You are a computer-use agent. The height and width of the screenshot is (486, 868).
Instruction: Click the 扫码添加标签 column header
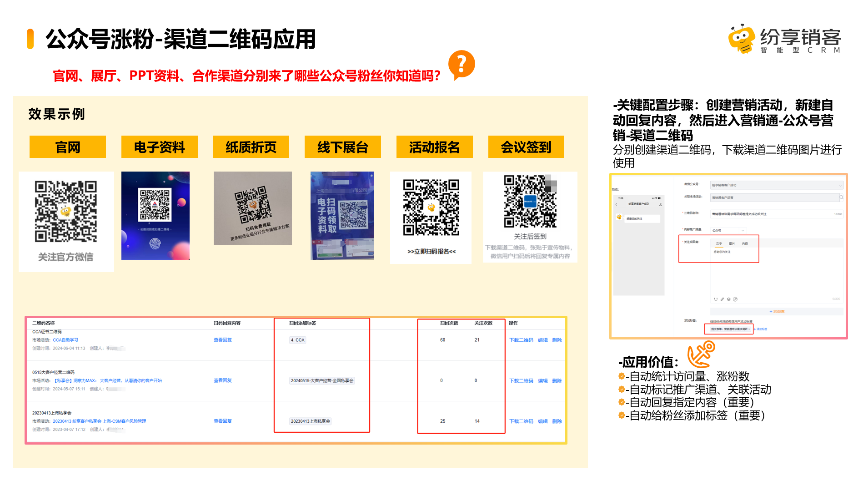302,323
